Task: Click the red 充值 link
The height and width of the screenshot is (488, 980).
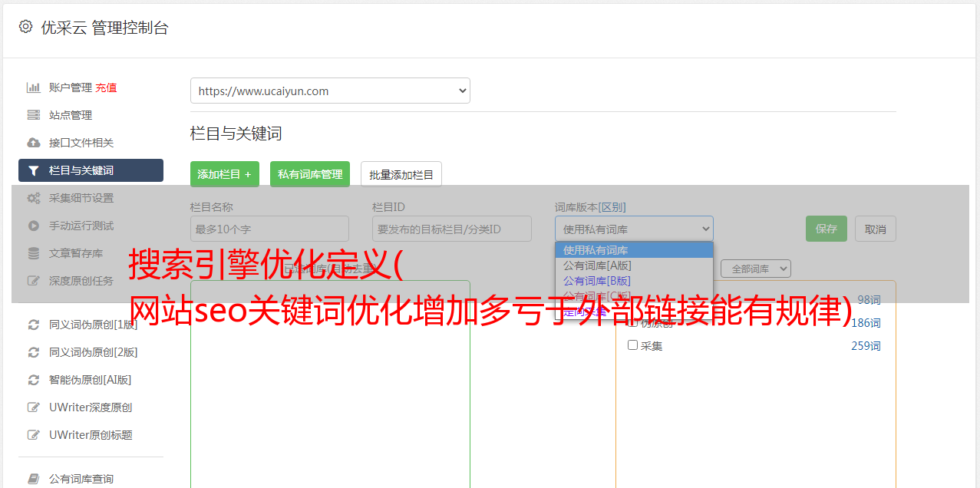Action: tap(106, 87)
